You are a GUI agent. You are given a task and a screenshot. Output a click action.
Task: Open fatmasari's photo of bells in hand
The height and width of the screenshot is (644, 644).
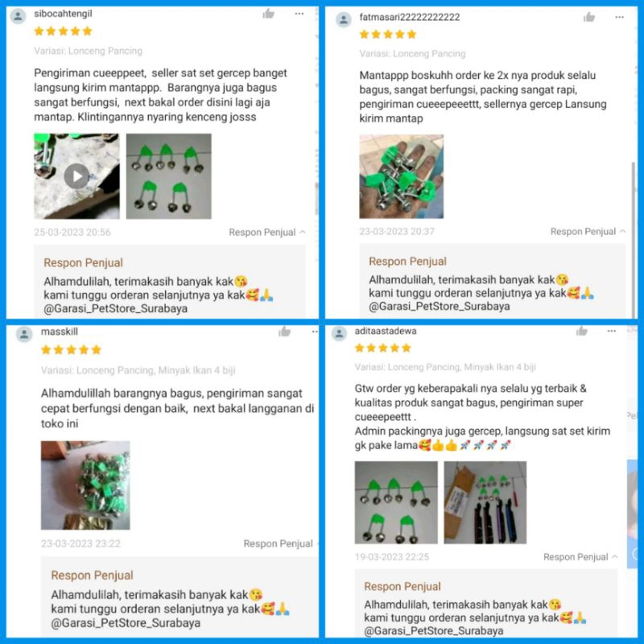pos(401,176)
